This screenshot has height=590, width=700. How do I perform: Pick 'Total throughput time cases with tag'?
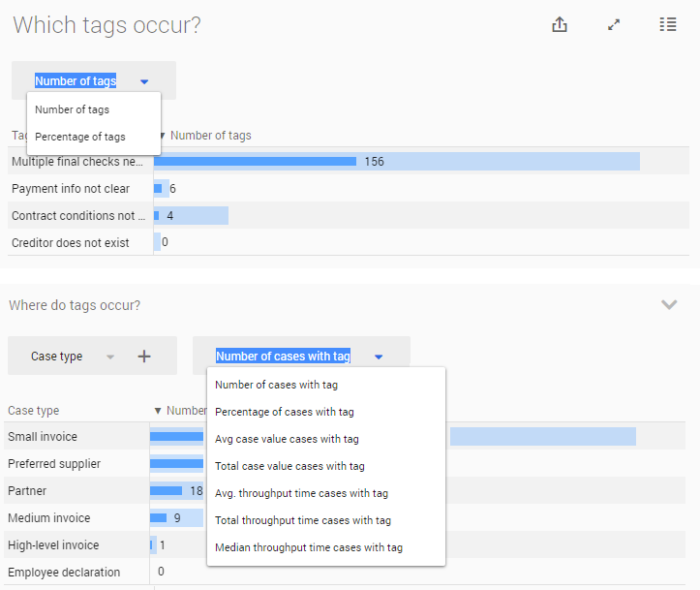[303, 520]
